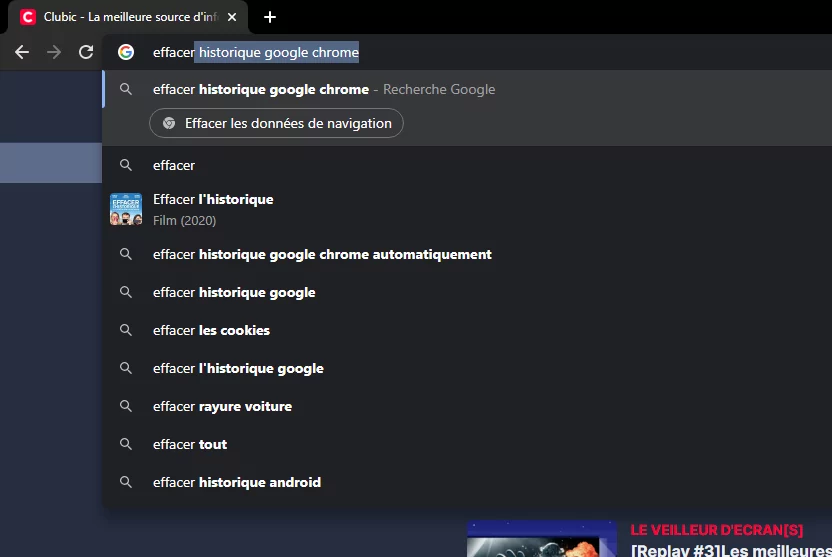Click search icon beside 'effacer historique android'
The height and width of the screenshot is (557, 832).
point(126,482)
